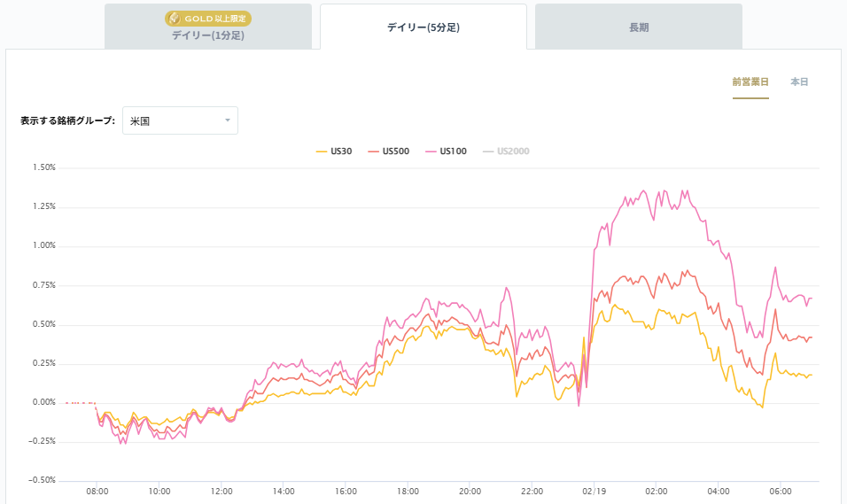Enable the greyed-out US2000 series text
Viewport: 847px width, 504px height.
[513, 151]
